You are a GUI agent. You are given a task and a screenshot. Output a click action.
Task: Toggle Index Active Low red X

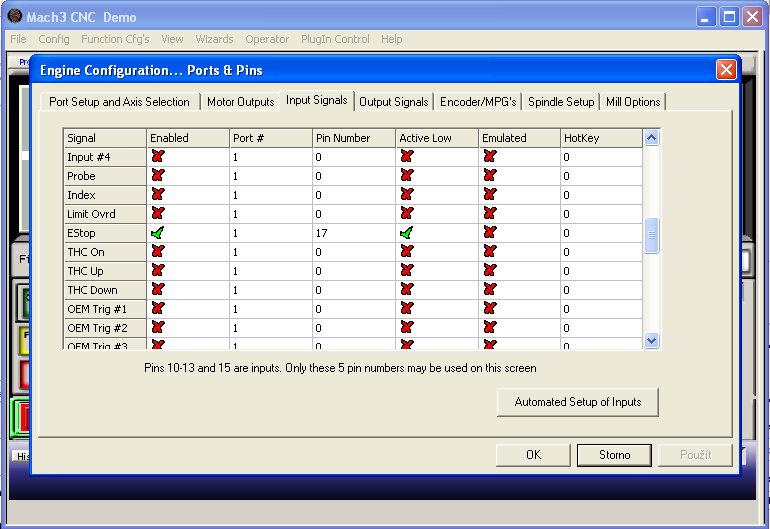pos(406,195)
